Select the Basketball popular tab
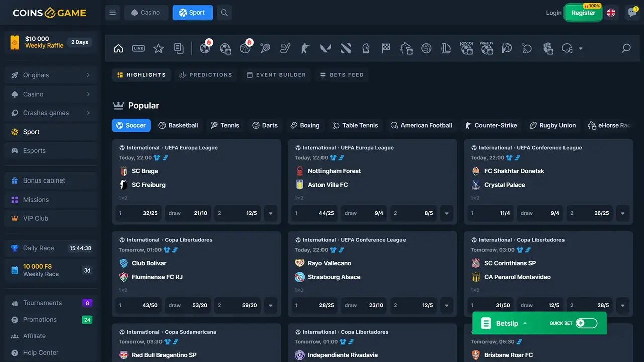644x362 pixels. (x=178, y=125)
